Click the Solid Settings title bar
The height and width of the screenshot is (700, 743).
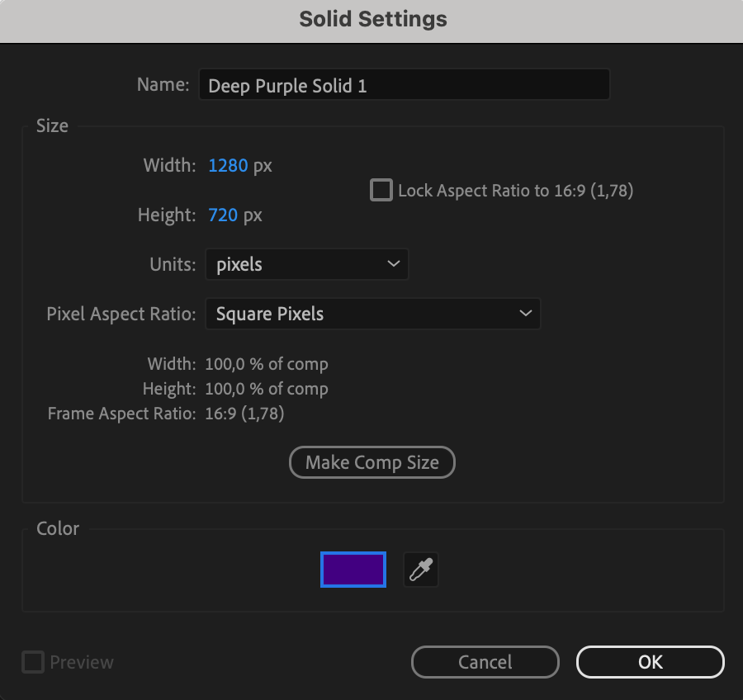click(372, 20)
